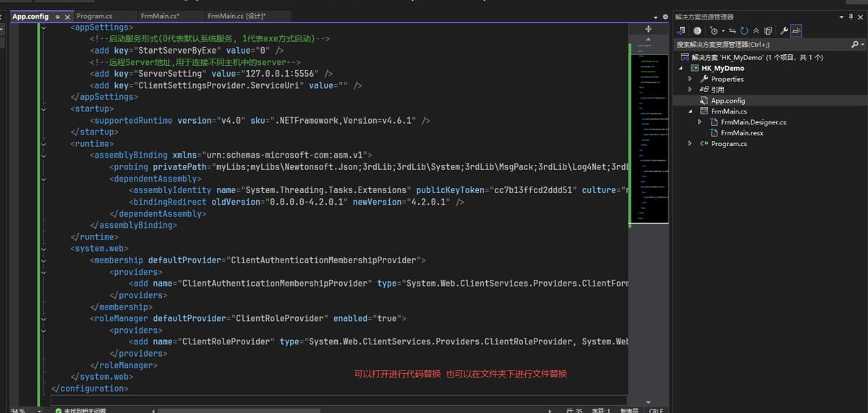Collapse the HK_MyDemo project node
Screen dimensions: 868x413
pyautogui.click(x=680, y=68)
